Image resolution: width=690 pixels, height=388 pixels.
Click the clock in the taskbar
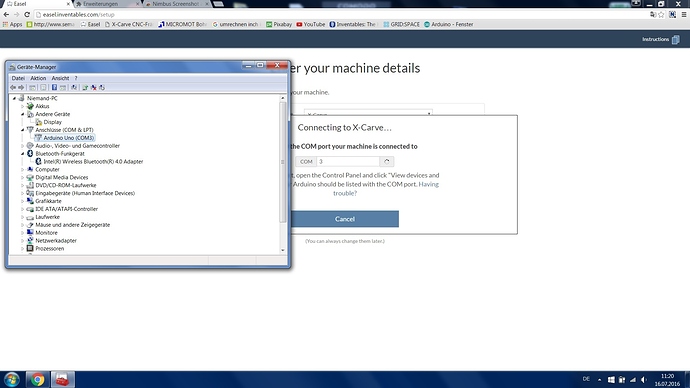click(x=667, y=380)
